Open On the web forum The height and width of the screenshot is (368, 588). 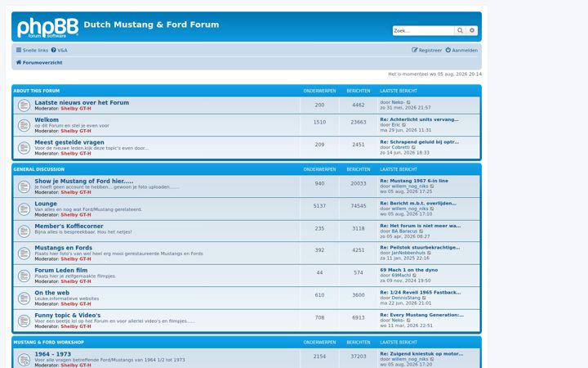tap(51, 293)
